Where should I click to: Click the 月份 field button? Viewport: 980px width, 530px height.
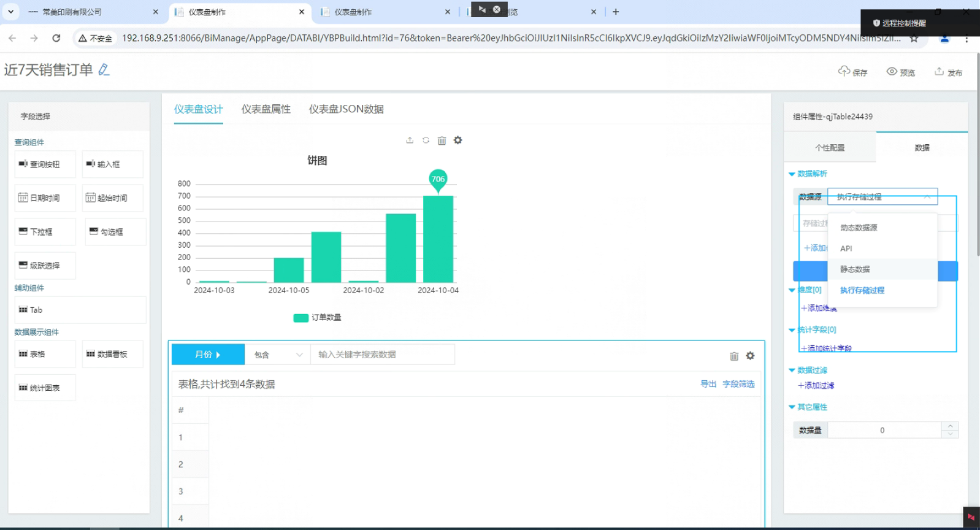pos(208,355)
